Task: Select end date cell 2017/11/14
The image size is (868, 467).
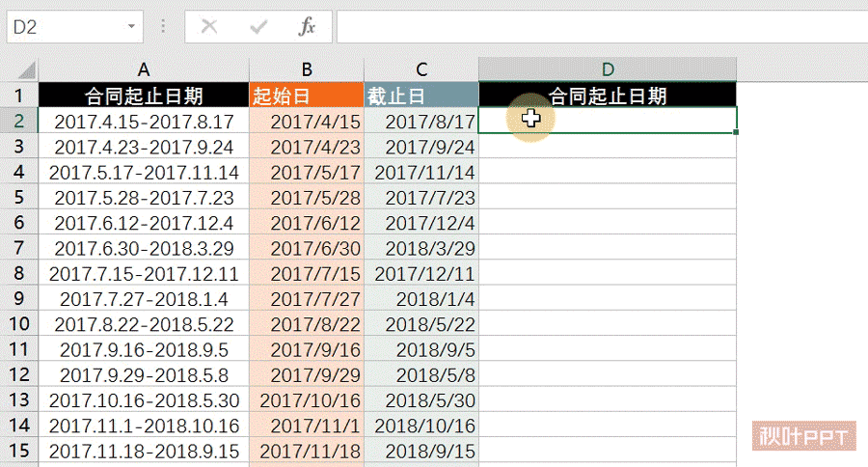Action: pos(421,172)
